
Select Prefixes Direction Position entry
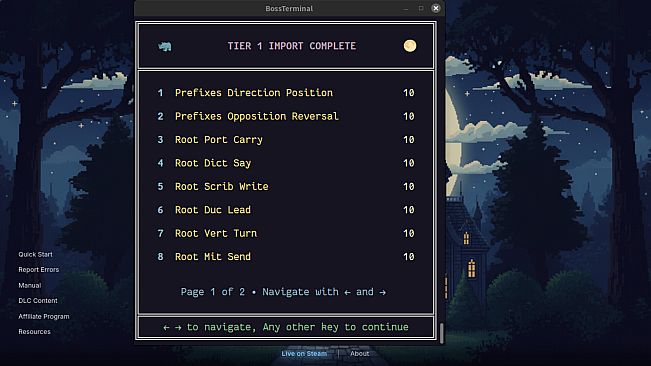click(x=286, y=93)
